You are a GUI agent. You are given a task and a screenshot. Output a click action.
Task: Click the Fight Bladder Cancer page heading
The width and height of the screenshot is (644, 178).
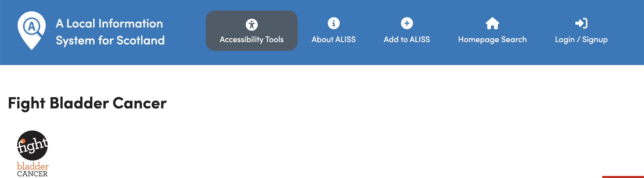[87, 103]
